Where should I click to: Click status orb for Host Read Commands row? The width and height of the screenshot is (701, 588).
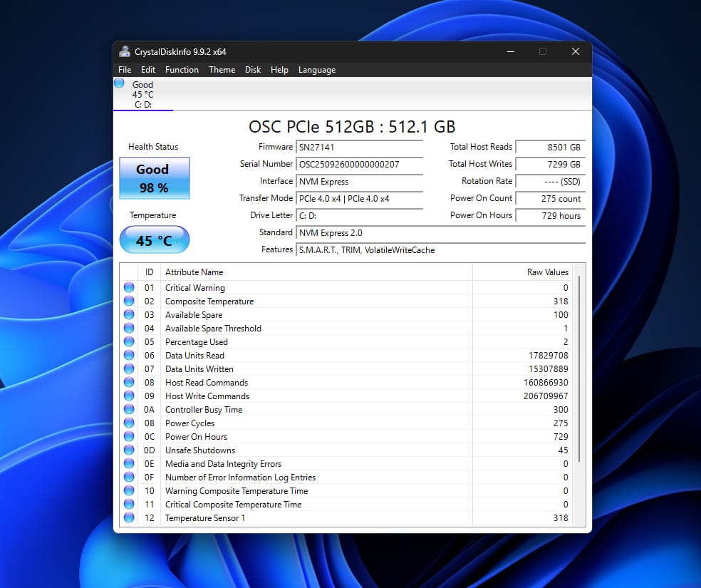click(x=129, y=382)
